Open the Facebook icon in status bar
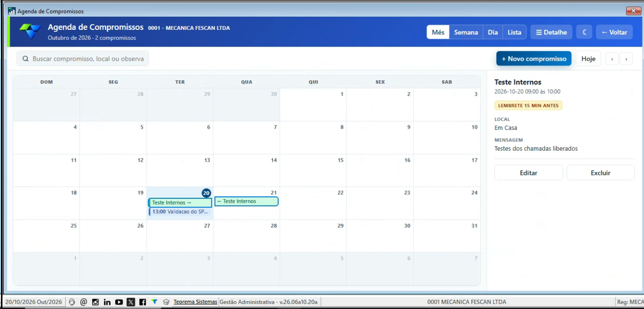 pyautogui.click(x=143, y=302)
